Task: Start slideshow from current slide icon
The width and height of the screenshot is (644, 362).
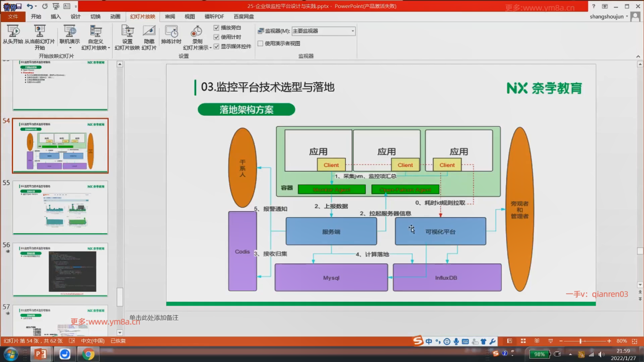Action: coord(40,31)
